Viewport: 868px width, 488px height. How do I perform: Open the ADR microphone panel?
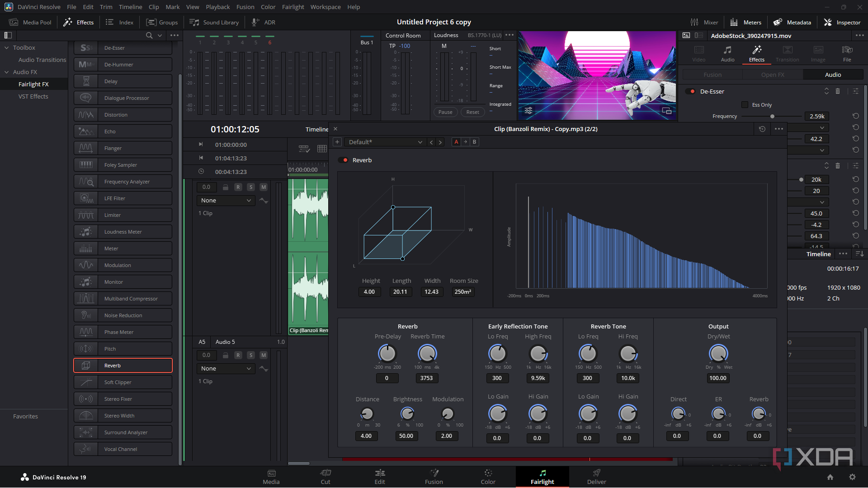264,22
